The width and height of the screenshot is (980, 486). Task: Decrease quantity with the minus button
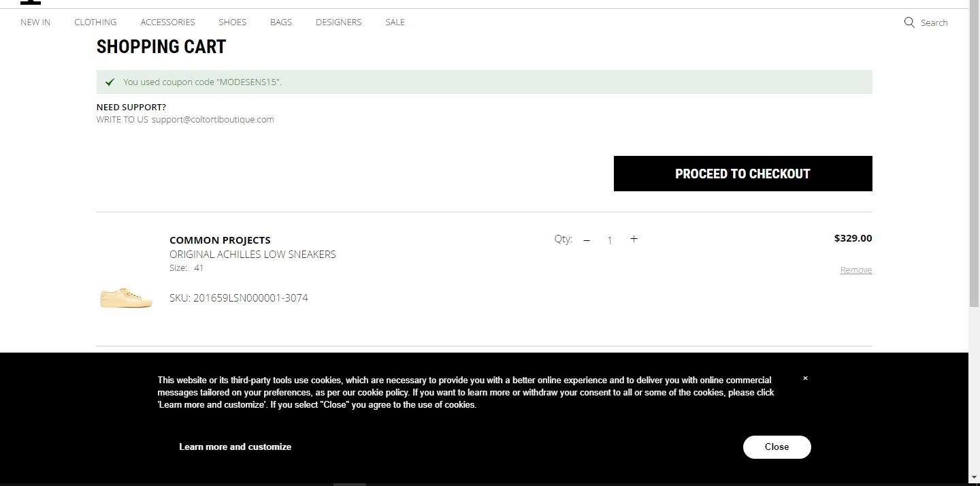tap(587, 240)
